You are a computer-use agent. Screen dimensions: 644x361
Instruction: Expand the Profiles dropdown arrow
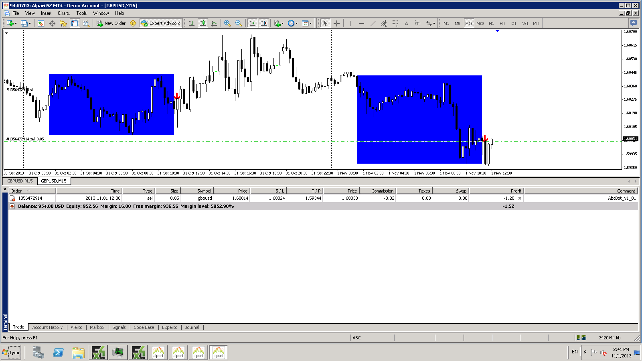[29, 23]
